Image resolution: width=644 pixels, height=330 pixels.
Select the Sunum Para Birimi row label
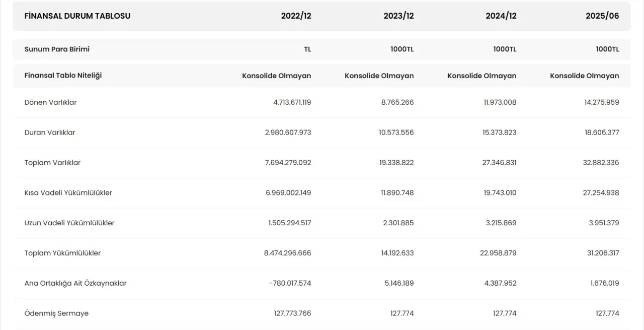tap(57, 49)
